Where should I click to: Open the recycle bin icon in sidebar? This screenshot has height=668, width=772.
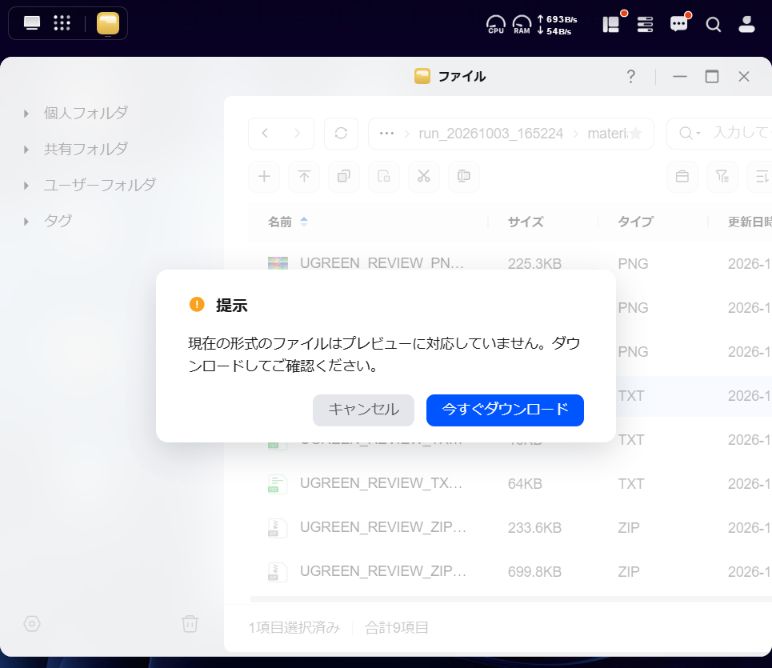(x=190, y=624)
